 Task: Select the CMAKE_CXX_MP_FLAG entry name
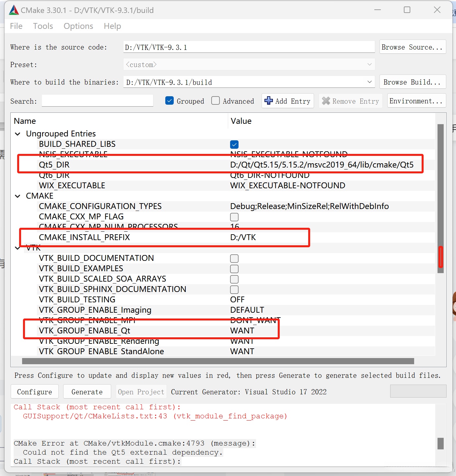coord(81,217)
